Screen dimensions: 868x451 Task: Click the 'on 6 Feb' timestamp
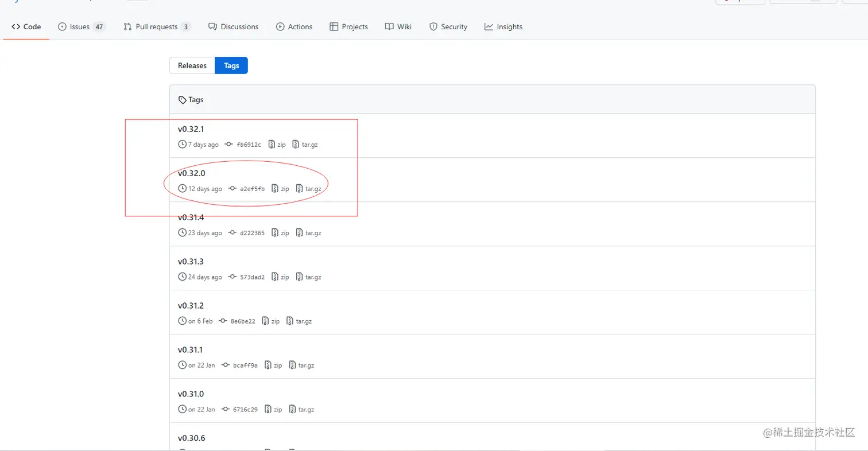[x=200, y=321]
